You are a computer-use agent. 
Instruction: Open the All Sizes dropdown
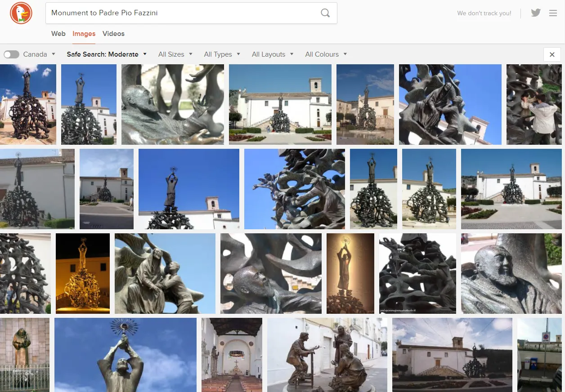pos(175,54)
